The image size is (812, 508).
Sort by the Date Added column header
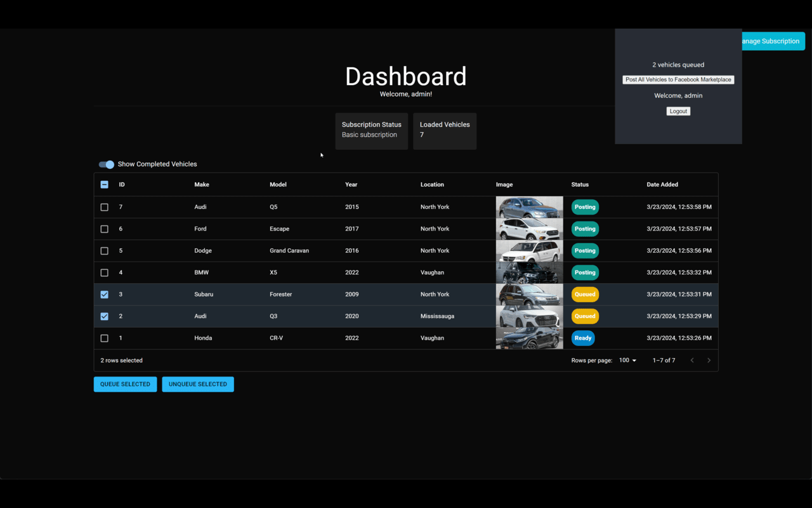click(x=662, y=185)
